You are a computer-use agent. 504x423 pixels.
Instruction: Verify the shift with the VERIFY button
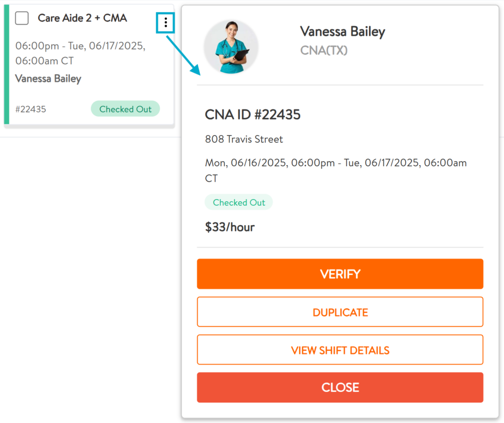pos(340,274)
